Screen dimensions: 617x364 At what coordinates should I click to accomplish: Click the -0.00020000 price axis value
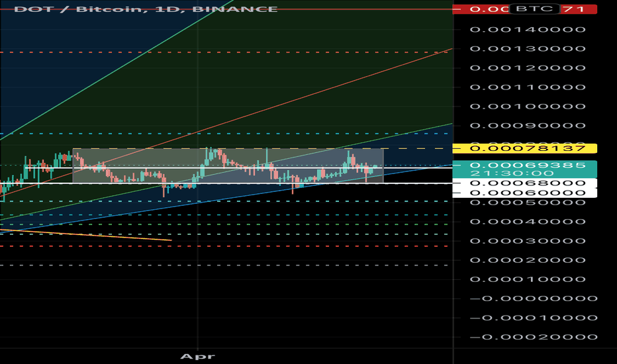(534, 338)
